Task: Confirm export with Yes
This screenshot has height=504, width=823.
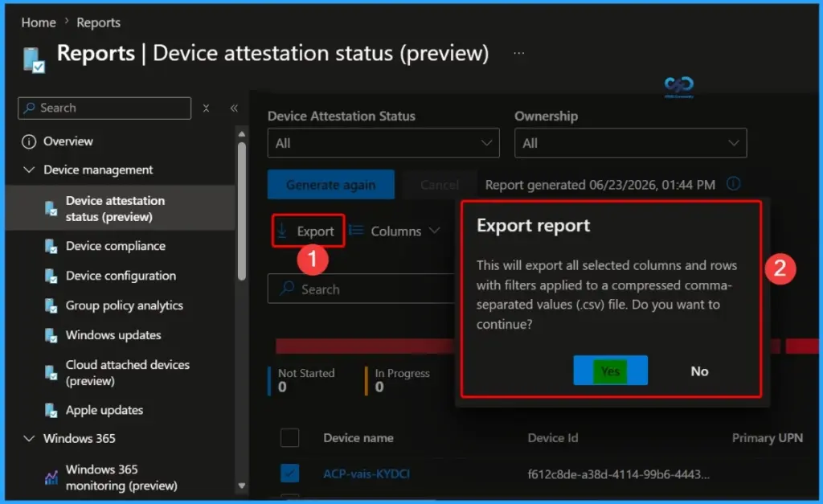Action: tap(611, 371)
